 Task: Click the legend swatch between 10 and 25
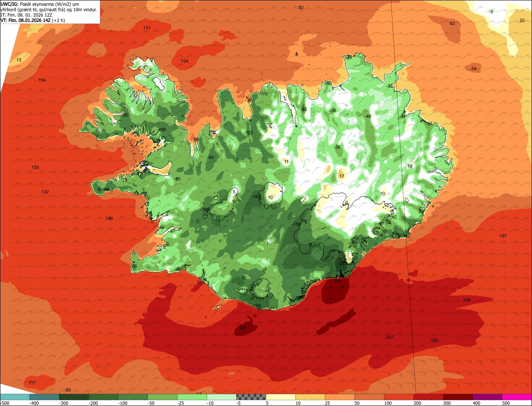click(x=310, y=397)
